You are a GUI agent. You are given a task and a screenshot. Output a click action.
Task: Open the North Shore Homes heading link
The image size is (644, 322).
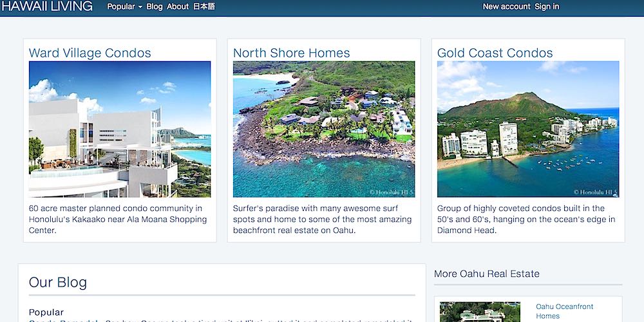pos(292,53)
